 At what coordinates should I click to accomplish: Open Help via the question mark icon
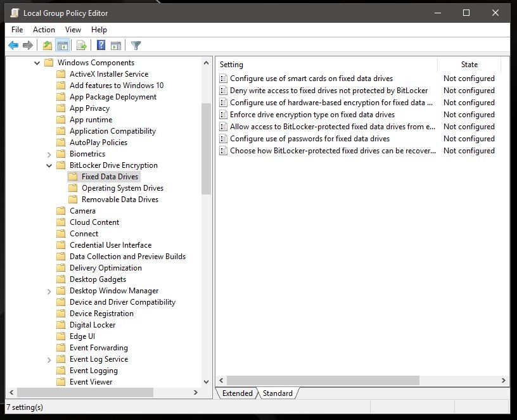coord(101,45)
